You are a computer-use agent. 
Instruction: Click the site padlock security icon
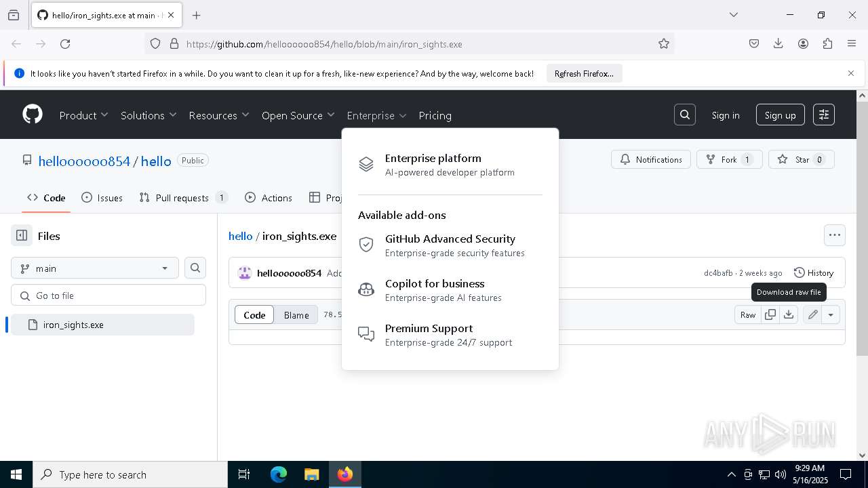tap(174, 43)
